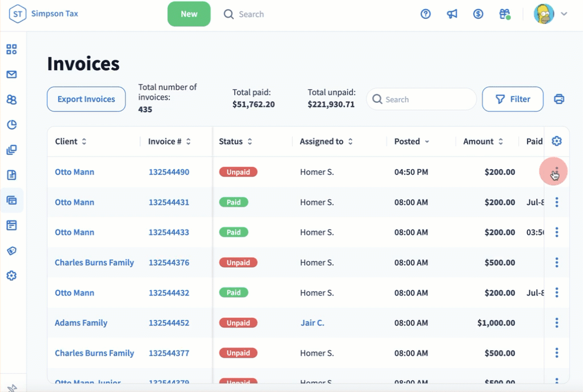Click the Export Invoices button
The width and height of the screenshot is (583, 392).
click(86, 99)
